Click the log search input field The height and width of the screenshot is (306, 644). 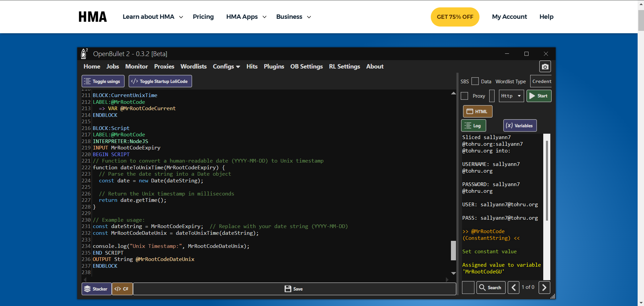tap(468, 288)
